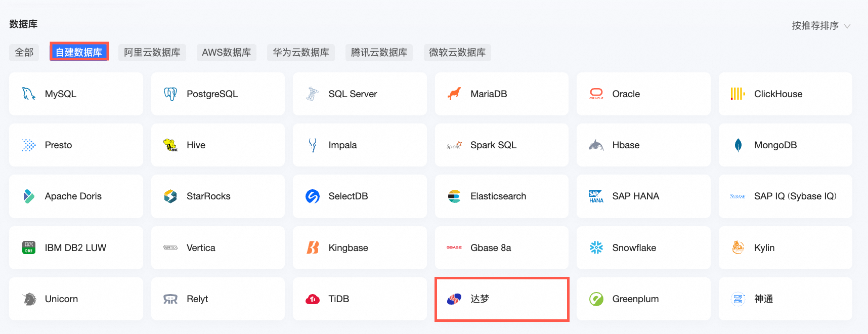Viewport: 868px width, 334px height.
Task: Select the SQL Server text label
Action: 353,94
